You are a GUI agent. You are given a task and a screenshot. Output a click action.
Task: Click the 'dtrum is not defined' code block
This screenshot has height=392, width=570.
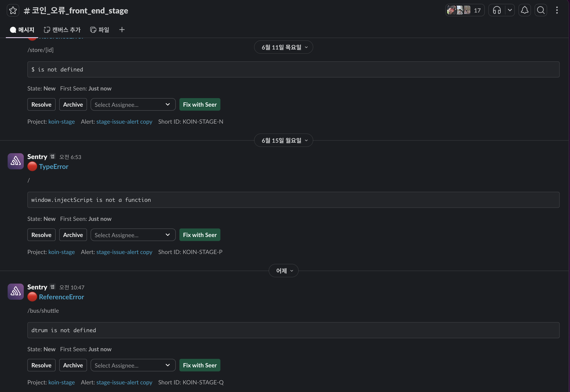click(x=294, y=330)
